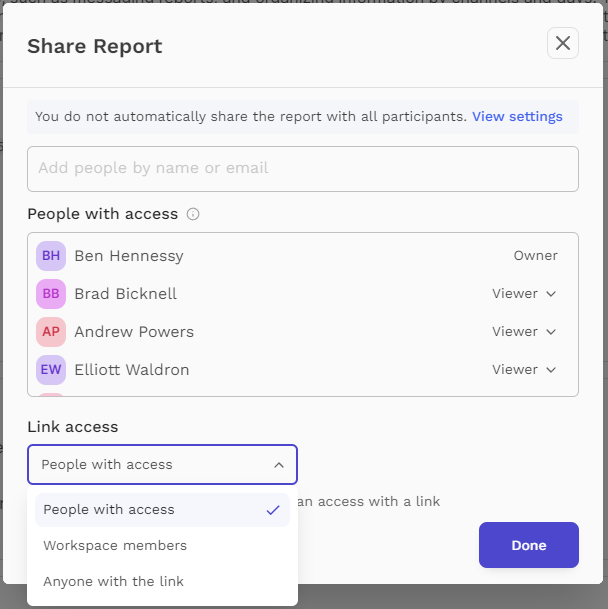Close the Share Report dialog
The height and width of the screenshot is (609, 608).
click(563, 43)
